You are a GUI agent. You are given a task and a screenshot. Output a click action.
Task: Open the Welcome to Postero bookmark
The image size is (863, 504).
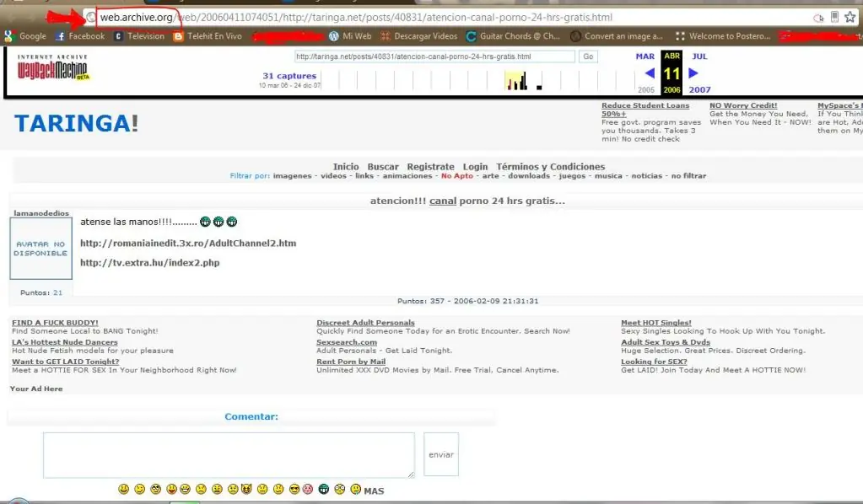tap(723, 36)
